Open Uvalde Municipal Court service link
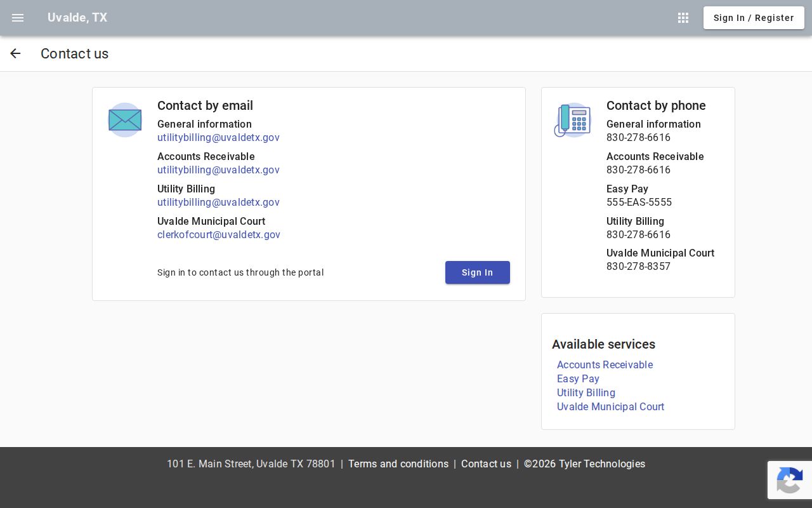The width and height of the screenshot is (812, 508). tap(610, 407)
